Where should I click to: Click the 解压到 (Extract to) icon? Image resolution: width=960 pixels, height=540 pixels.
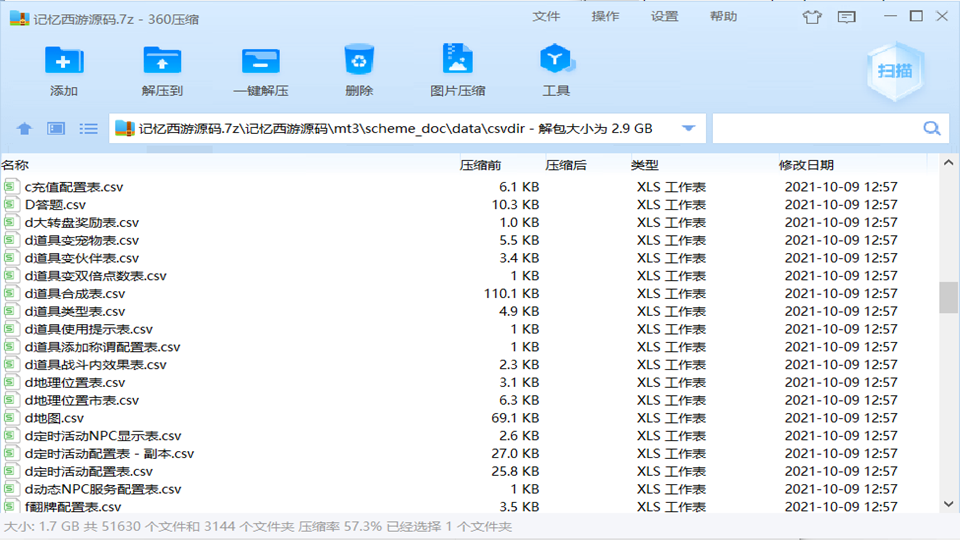[162, 62]
